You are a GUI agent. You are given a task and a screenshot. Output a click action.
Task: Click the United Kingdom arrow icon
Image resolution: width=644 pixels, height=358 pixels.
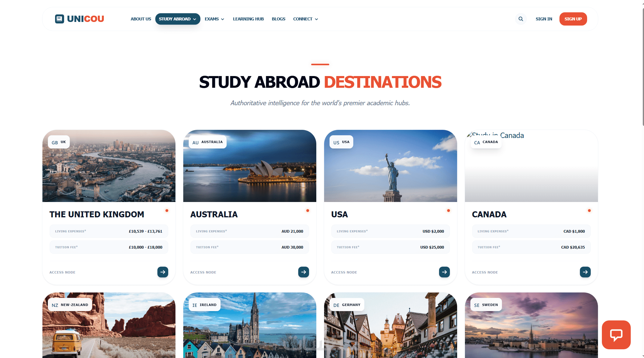[x=163, y=272]
